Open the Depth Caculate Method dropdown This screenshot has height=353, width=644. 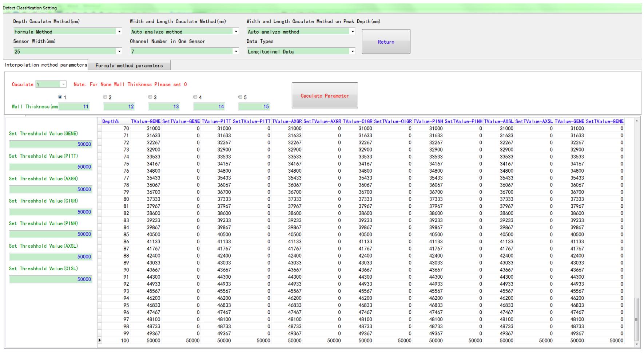tap(119, 32)
